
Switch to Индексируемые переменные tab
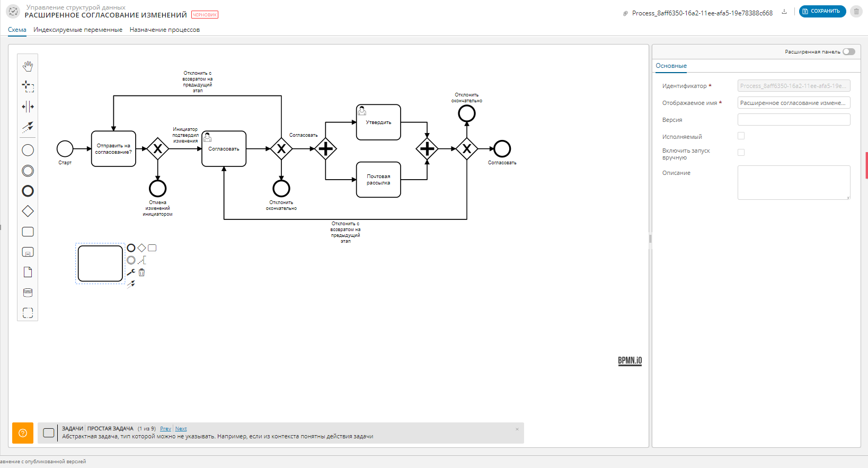click(78, 30)
